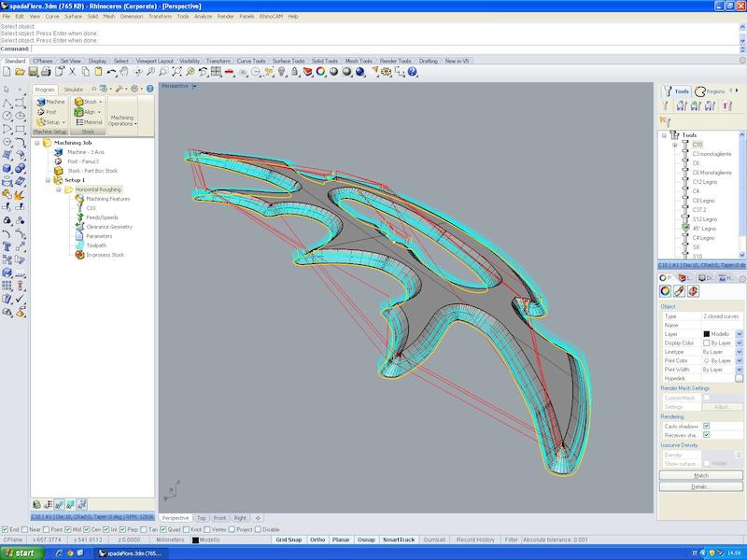Open the Curve menu
Viewport: 747px width, 560px height.
[52, 16]
